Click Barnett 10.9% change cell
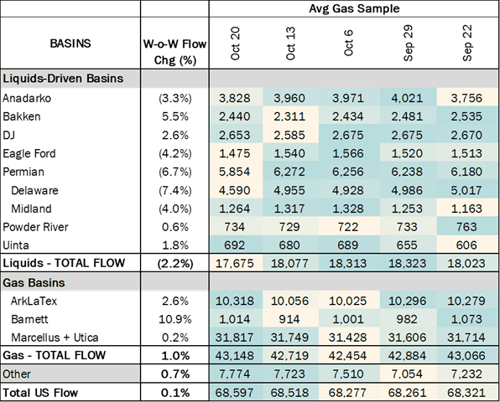The image size is (500, 402). (x=175, y=319)
